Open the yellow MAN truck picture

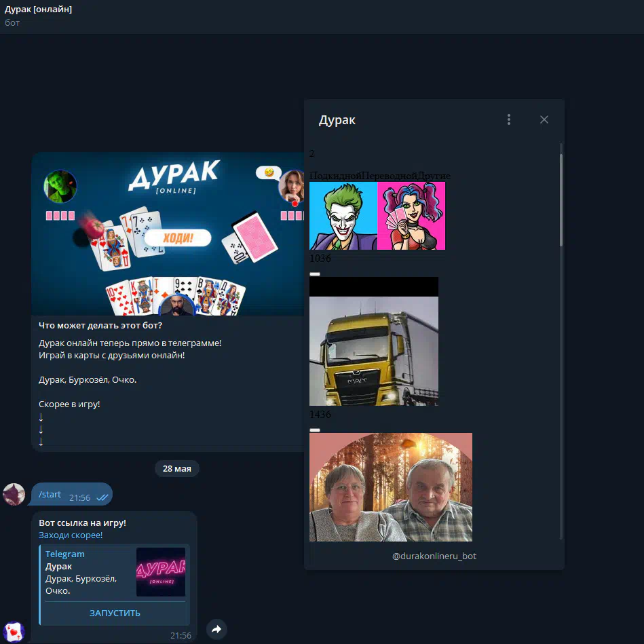coord(374,341)
